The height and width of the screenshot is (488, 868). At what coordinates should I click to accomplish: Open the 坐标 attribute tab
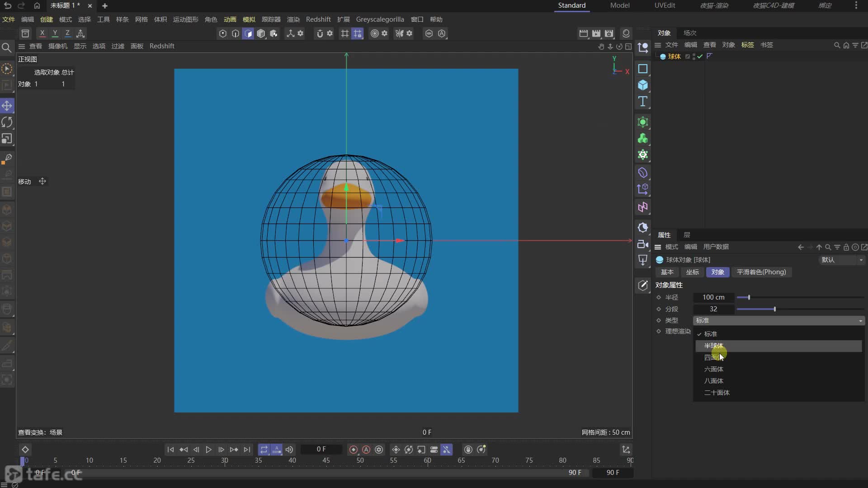(x=692, y=272)
